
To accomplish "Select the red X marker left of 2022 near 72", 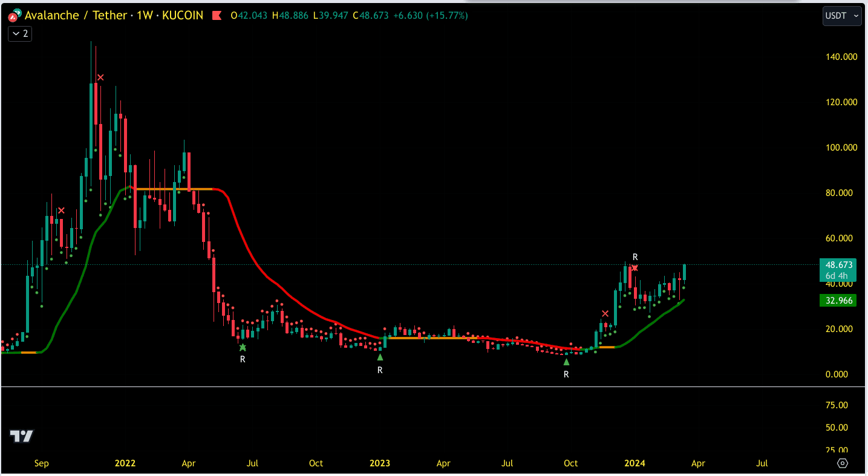I will tap(61, 210).
